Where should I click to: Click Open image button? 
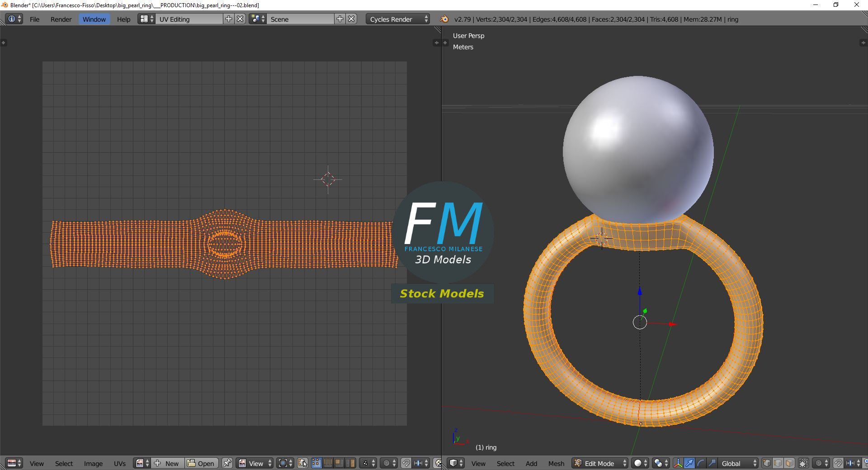point(202,463)
